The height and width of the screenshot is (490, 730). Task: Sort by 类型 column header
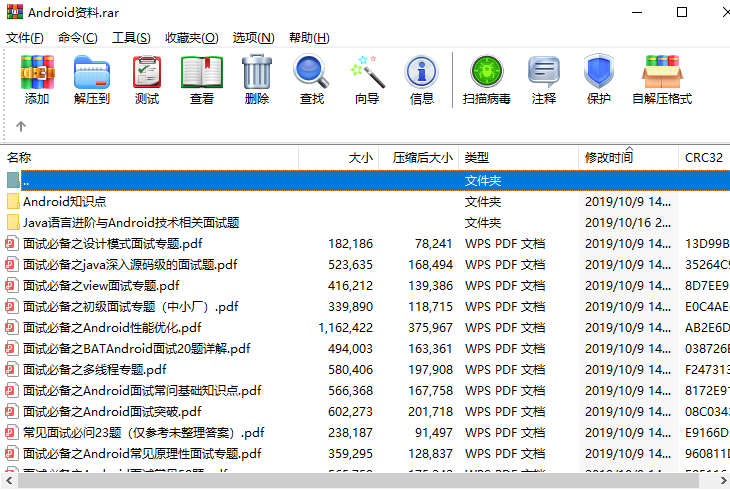[x=519, y=158]
